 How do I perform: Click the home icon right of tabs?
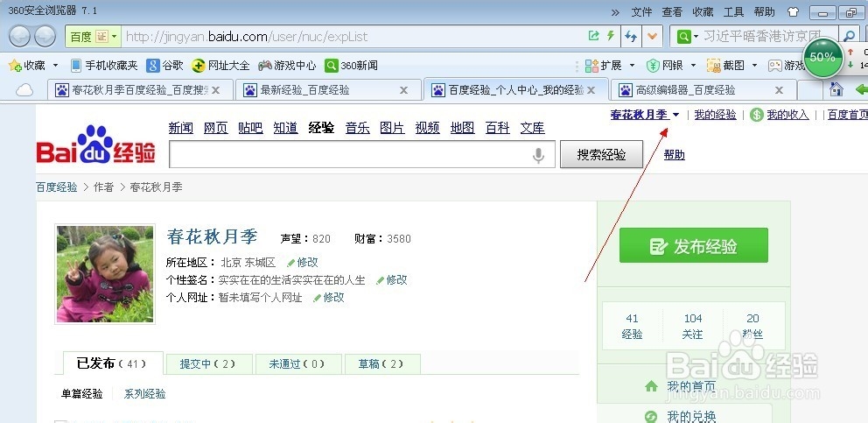coord(836,89)
